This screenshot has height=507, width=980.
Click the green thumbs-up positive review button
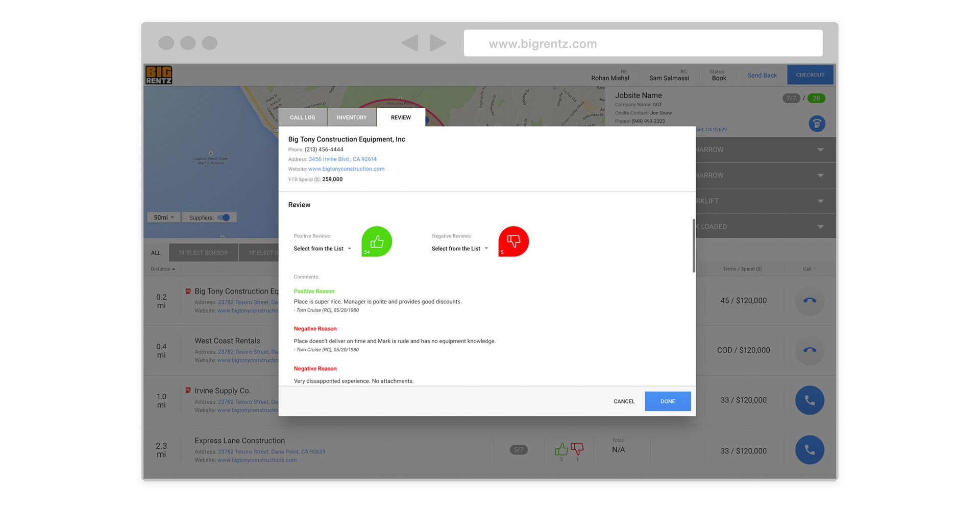click(377, 242)
